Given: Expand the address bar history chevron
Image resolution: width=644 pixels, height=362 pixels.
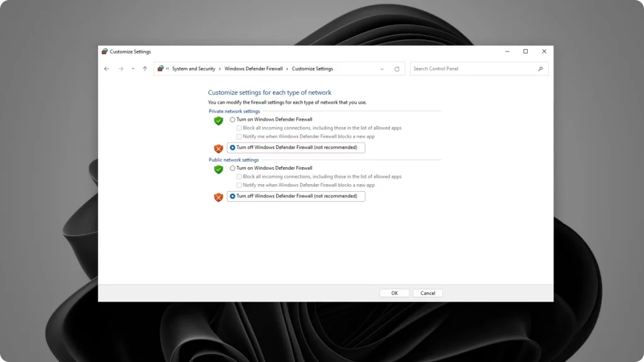Looking at the screenshot, I should (382, 69).
